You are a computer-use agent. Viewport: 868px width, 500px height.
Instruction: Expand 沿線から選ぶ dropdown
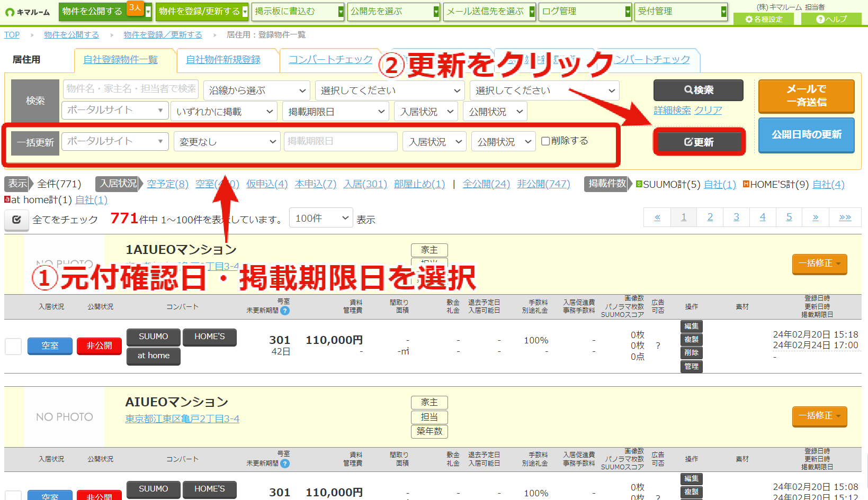pos(257,90)
